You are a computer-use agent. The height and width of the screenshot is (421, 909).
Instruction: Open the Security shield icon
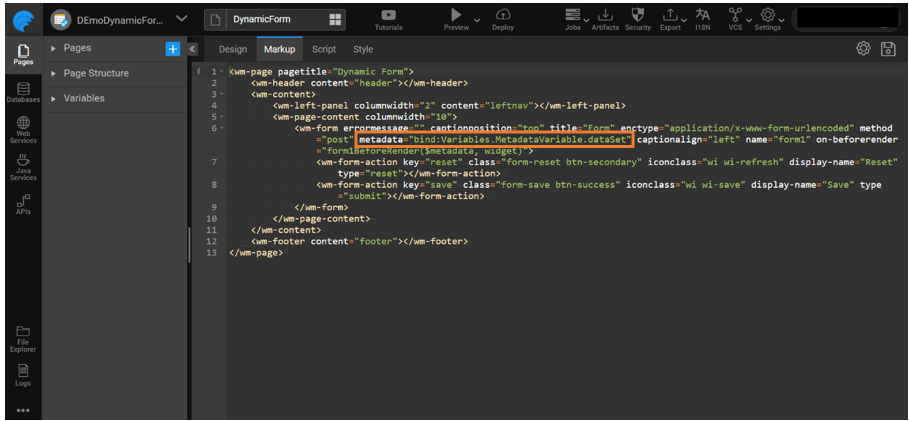pos(637,15)
